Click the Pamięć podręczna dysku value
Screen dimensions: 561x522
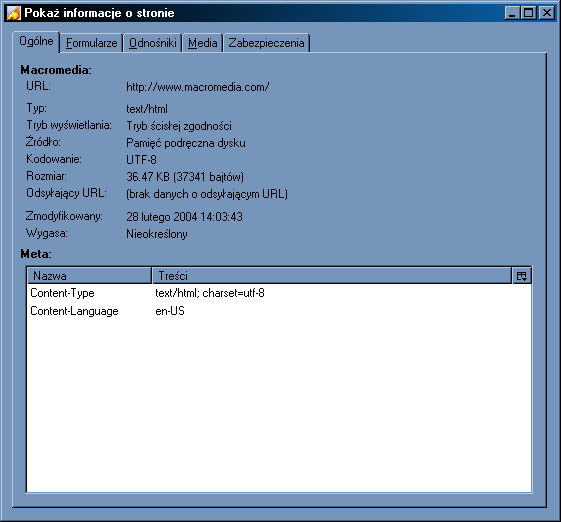pyautogui.click(x=186, y=143)
